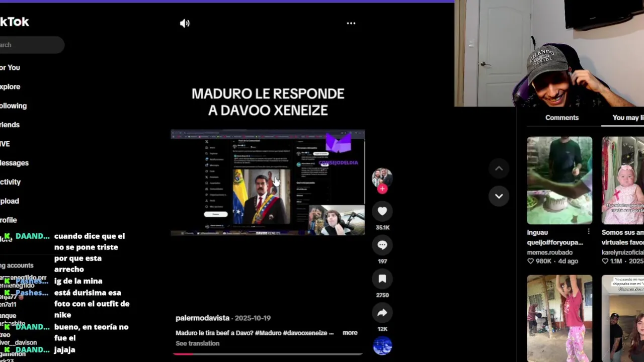The image size is (644, 362).
Task: Open Friends in the sidebar
Action: pos(10,125)
